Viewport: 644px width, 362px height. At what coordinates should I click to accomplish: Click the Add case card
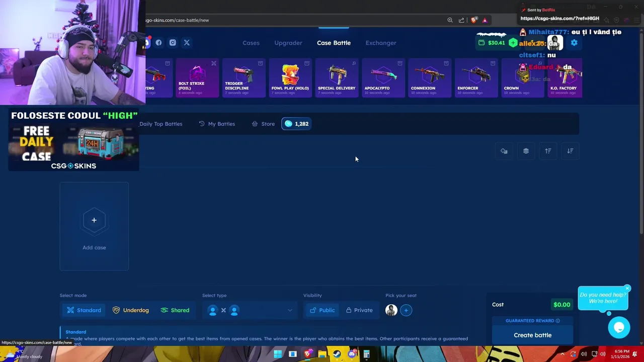[94, 226]
